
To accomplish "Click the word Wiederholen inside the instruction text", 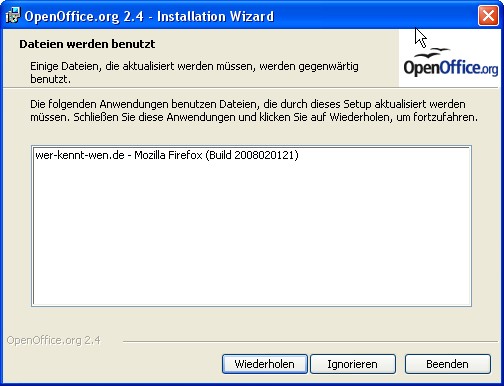I will (x=359, y=117).
